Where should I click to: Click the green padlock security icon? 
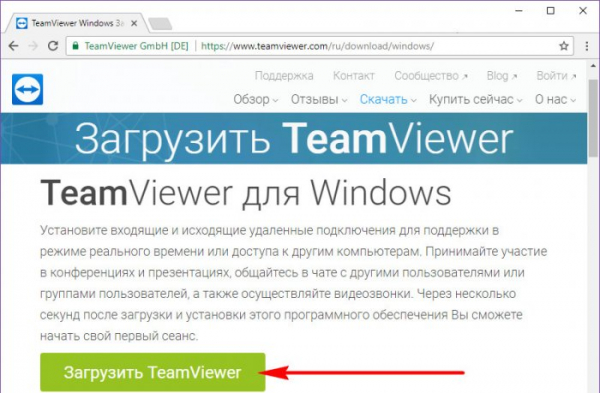point(75,46)
